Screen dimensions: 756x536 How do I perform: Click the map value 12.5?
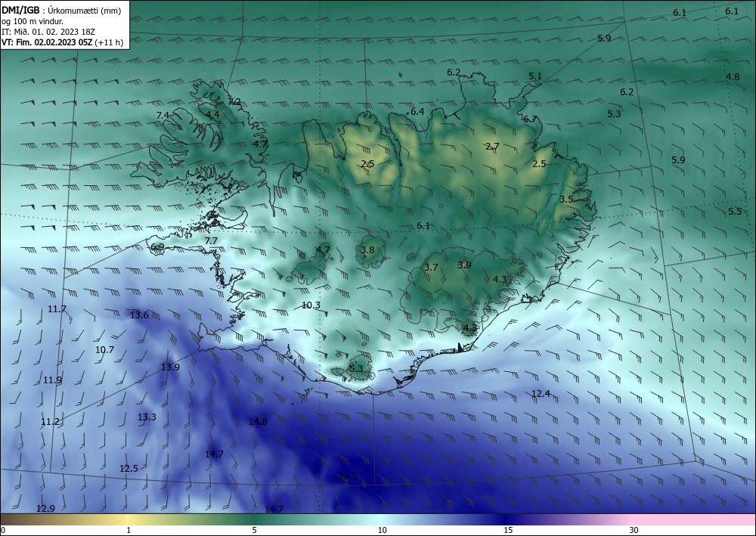pos(129,468)
